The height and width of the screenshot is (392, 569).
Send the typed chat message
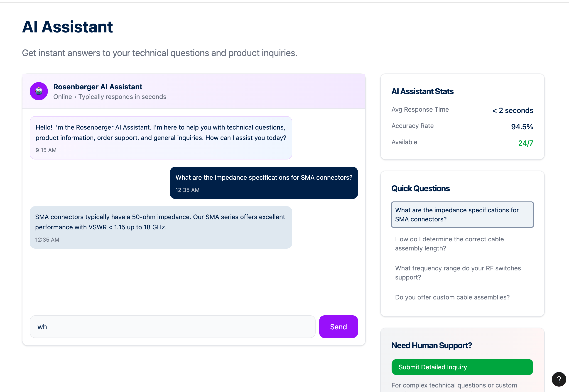point(338,327)
